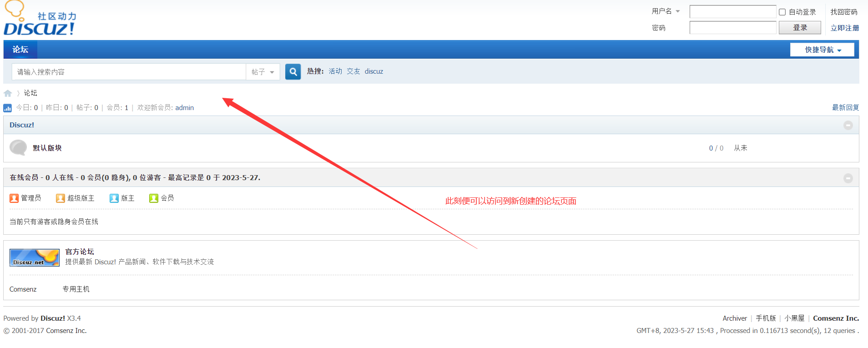Open the 官方论坛 link
868x348 pixels.
(80, 252)
